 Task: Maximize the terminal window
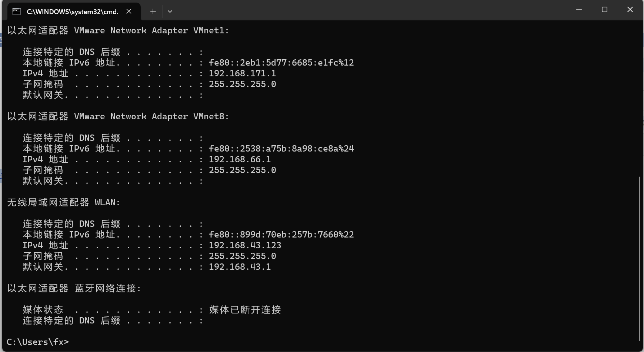(605, 10)
